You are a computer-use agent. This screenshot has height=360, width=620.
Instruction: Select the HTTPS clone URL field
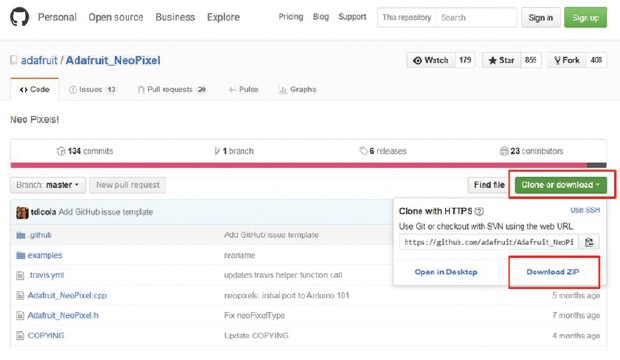tap(489, 242)
